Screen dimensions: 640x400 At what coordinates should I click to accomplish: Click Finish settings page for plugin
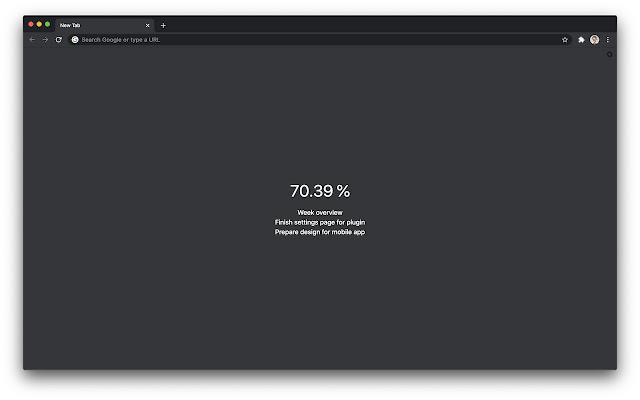[320, 222]
